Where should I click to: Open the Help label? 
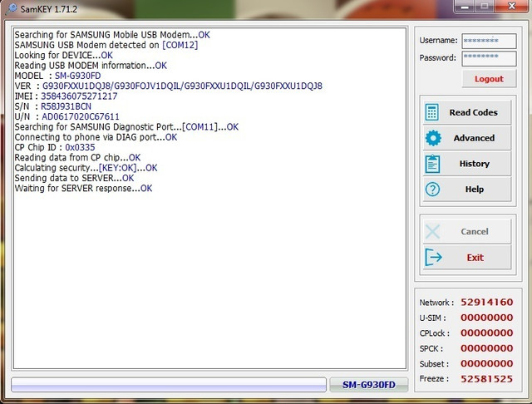(x=475, y=190)
